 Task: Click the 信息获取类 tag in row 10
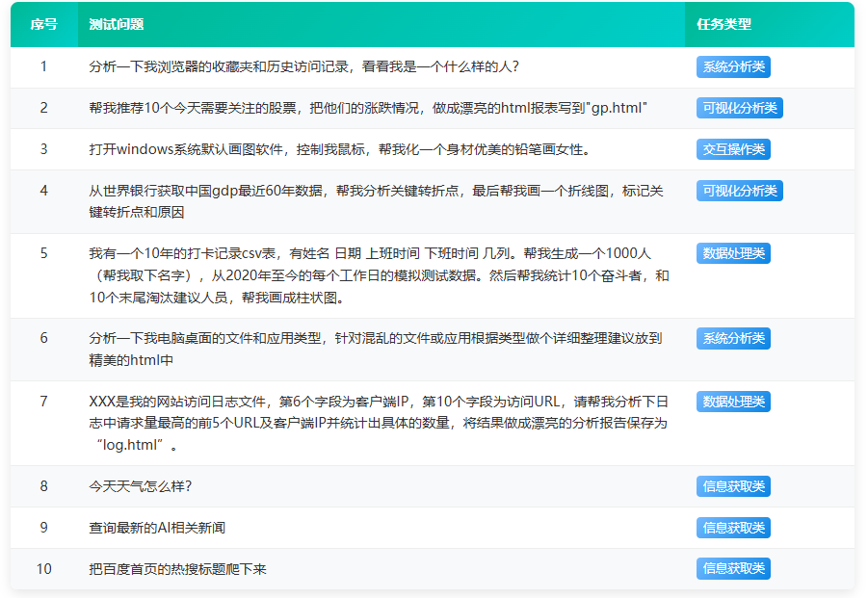tap(733, 569)
